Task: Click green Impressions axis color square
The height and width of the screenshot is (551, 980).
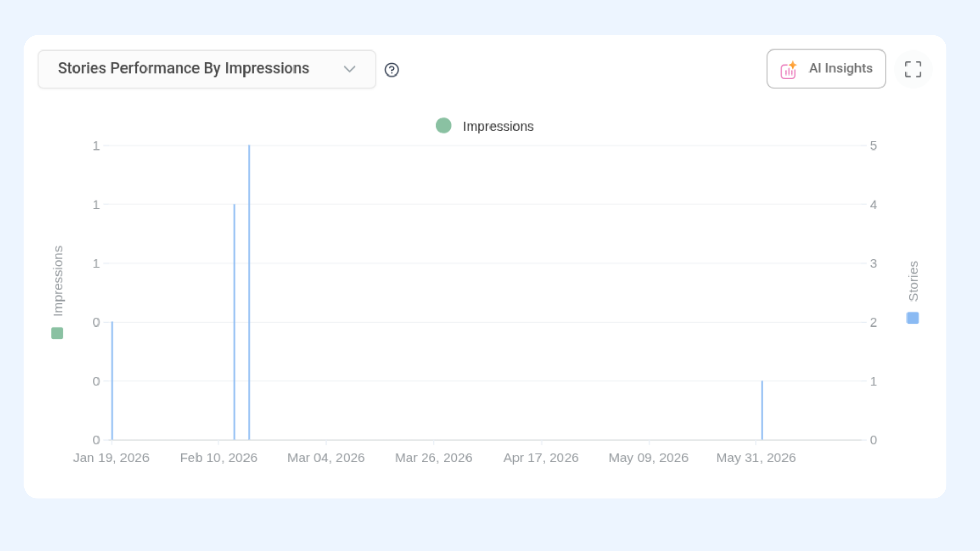Action: tap(57, 333)
